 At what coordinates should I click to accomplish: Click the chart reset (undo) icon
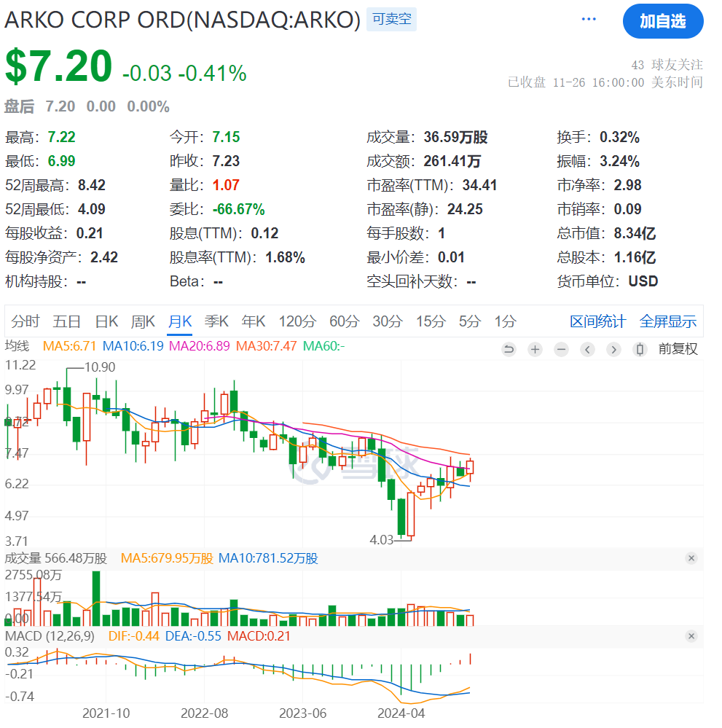(509, 350)
